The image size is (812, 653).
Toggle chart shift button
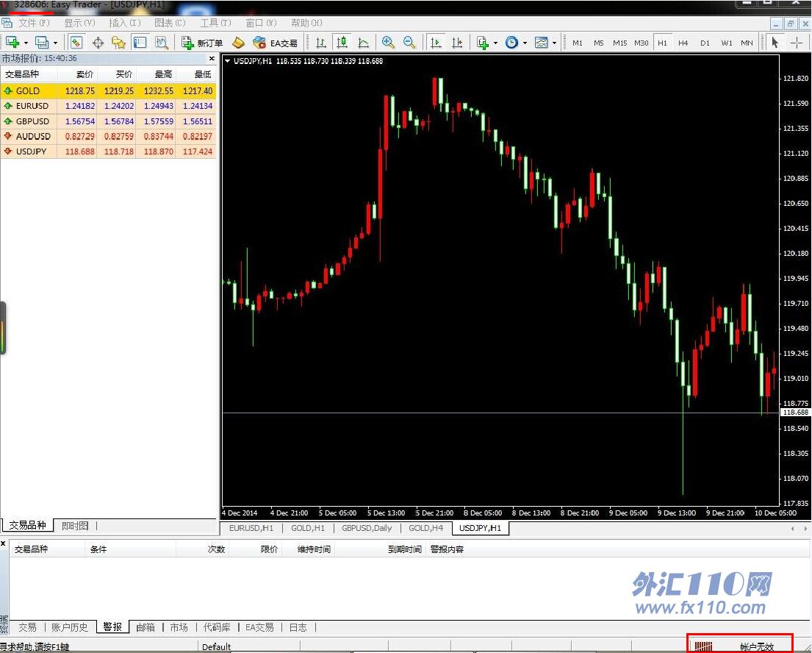[x=457, y=43]
